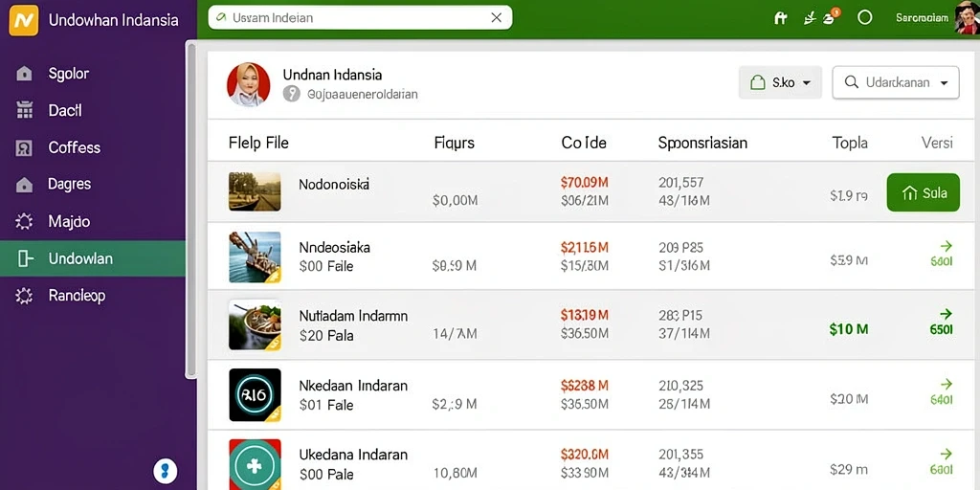Open the Coffess sidebar icon
Viewport: 980px width, 490px height.
click(24, 147)
